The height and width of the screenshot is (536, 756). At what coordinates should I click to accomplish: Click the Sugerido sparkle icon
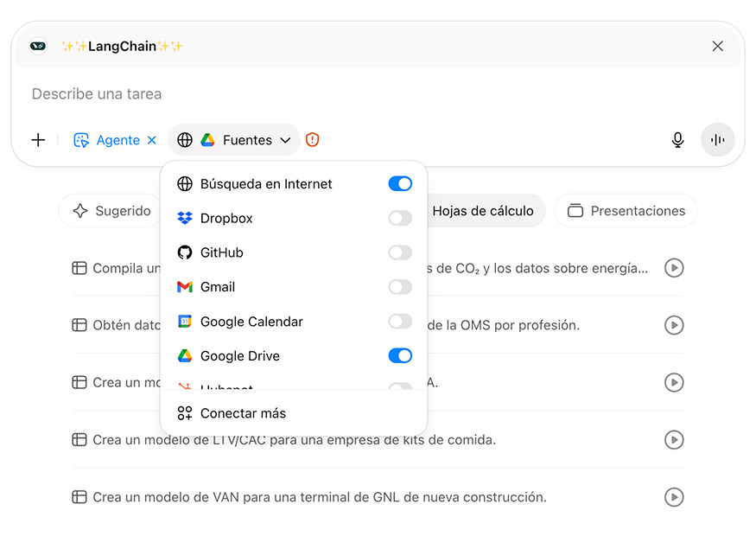click(80, 211)
